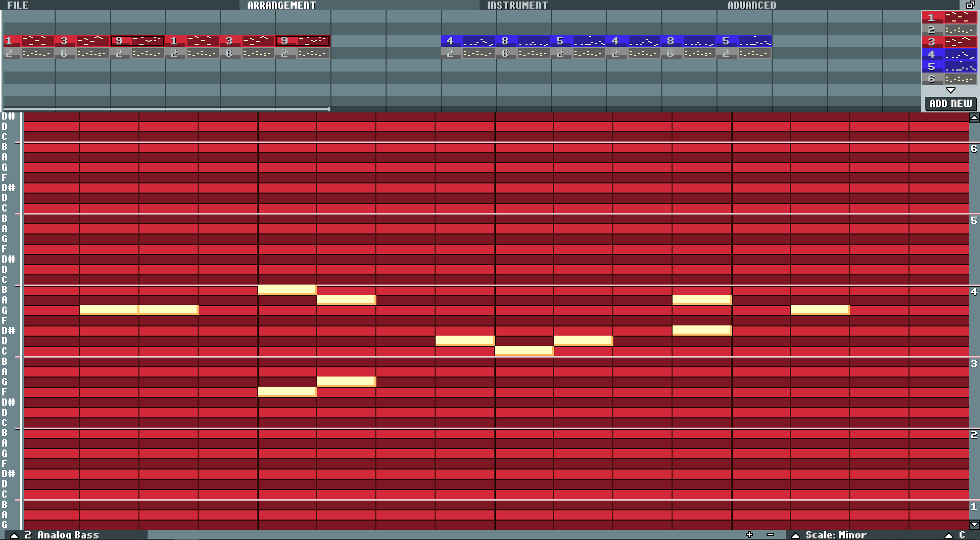Select blue pattern 5 in the pattern list
This screenshot has height=540, width=980.
coord(949,66)
